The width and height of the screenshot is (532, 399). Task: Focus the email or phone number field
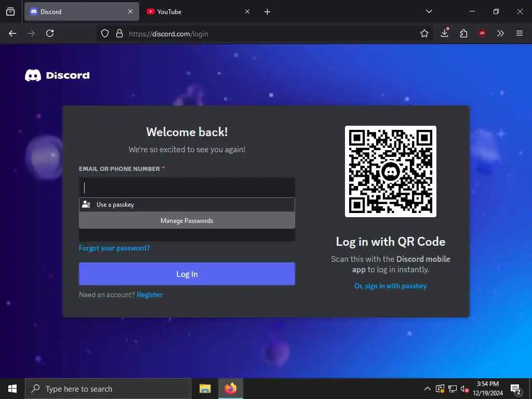(x=187, y=187)
